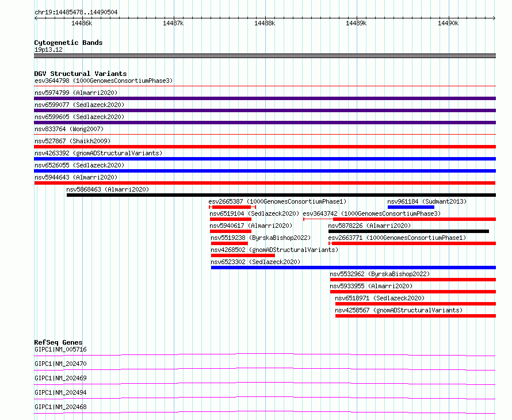The image size is (512, 420).
Task: Click the chr19:14485478..14490504 coordinate label
Action: point(76,13)
